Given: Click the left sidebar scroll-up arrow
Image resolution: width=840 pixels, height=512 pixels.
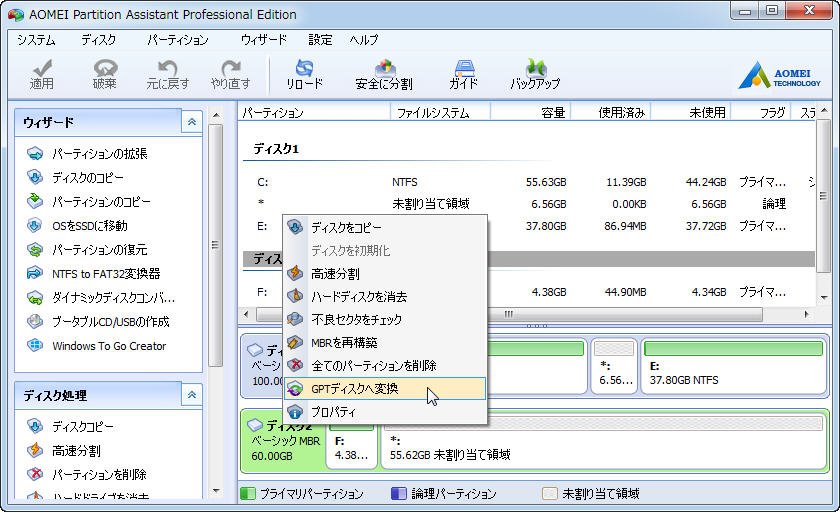Looking at the screenshot, I should tap(215, 115).
